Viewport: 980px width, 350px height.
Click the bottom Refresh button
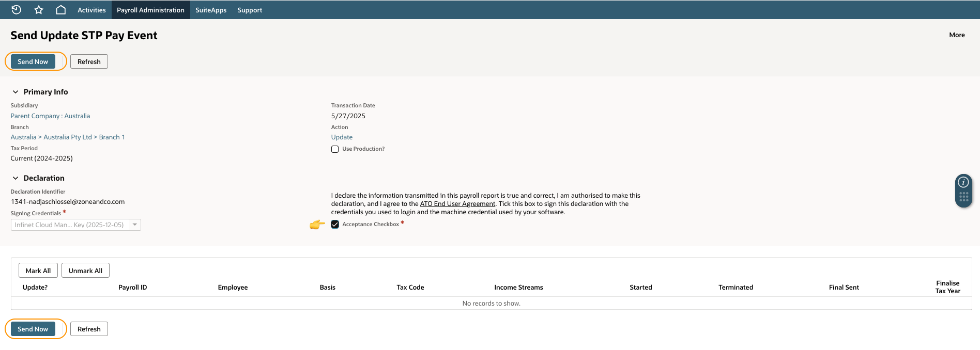point(89,329)
